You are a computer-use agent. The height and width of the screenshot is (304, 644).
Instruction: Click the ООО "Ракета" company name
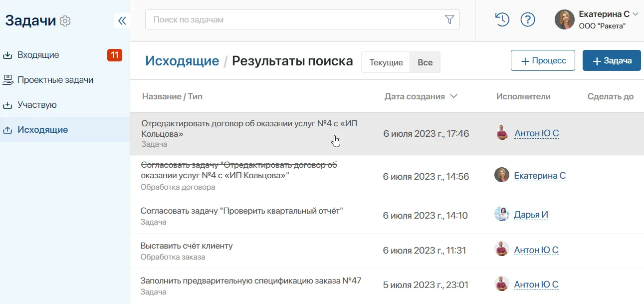pyautogui.click(x=602, y=26)
